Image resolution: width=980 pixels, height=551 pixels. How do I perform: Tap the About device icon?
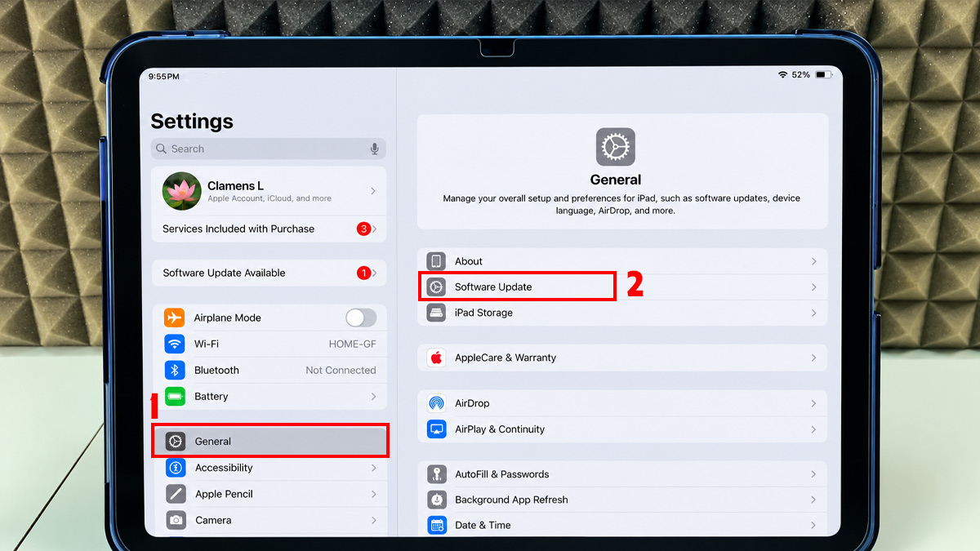coord(436,261)
